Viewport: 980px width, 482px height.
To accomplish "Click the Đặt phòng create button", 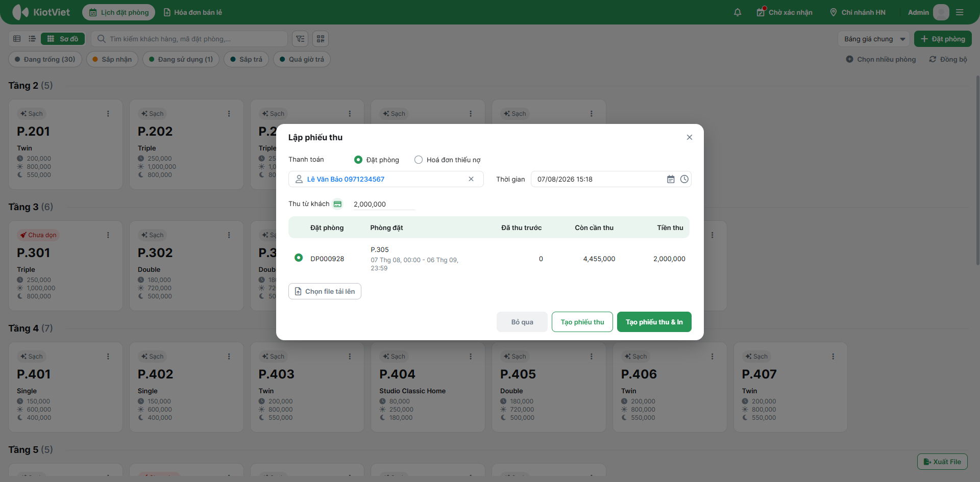I will pos(943,39).
